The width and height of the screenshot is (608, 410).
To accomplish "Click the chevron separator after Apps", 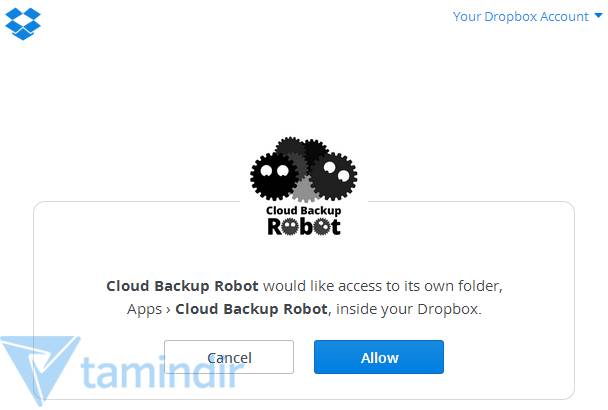I will pyautogui.click(x=168, y=310).
